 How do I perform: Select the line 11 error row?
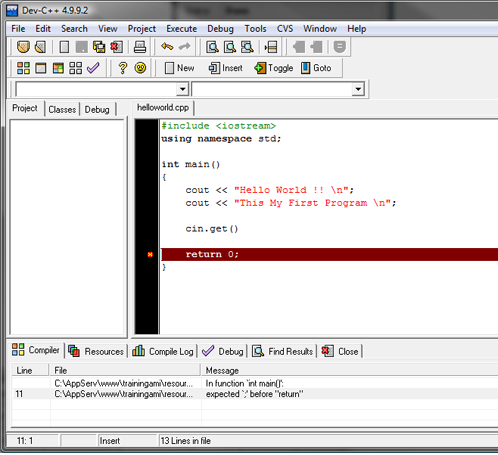[255, 394]
